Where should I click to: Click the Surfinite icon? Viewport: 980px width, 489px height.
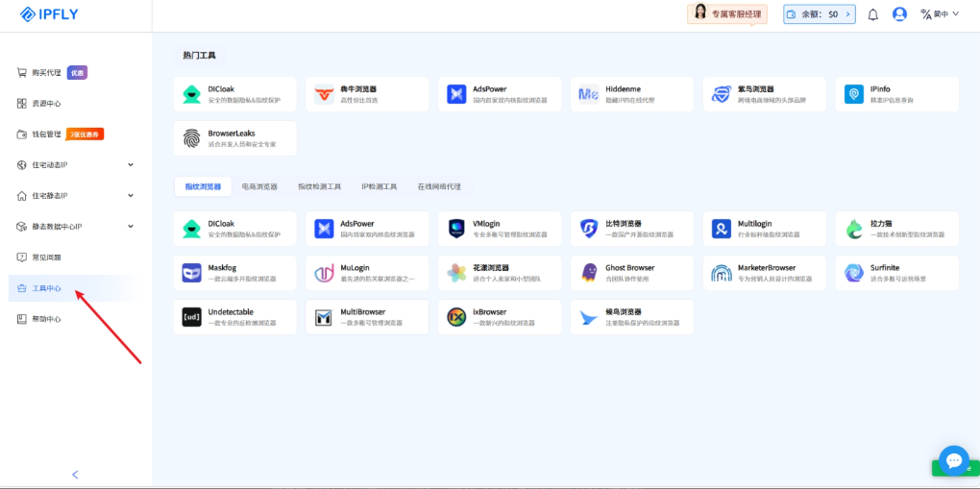click(x=854, y=273)
